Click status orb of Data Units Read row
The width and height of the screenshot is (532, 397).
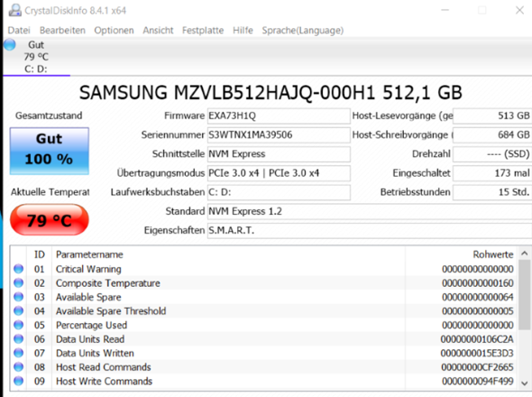coord(19,339)
